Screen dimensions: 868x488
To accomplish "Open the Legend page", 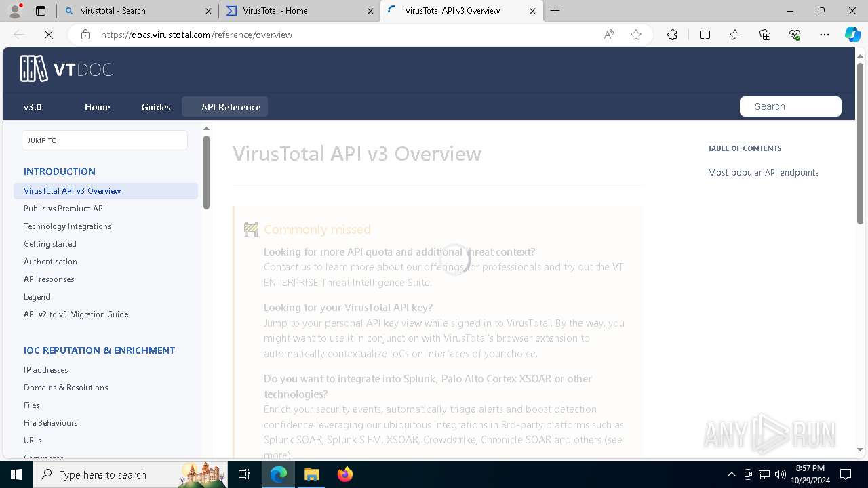I will coord(37,297).
